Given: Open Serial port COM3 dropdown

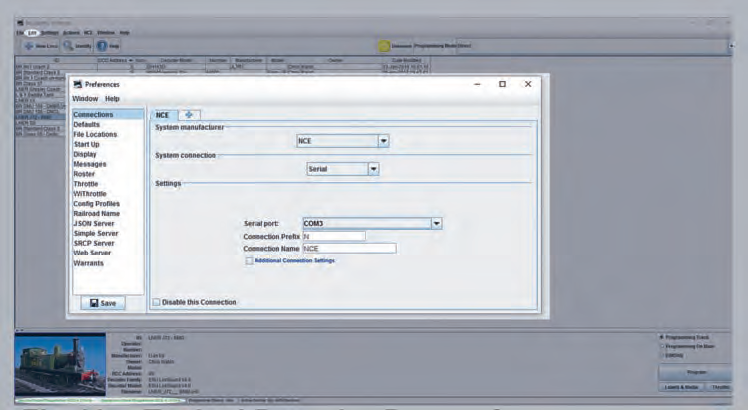Looking at the screenshot, I should pos(436,223).
